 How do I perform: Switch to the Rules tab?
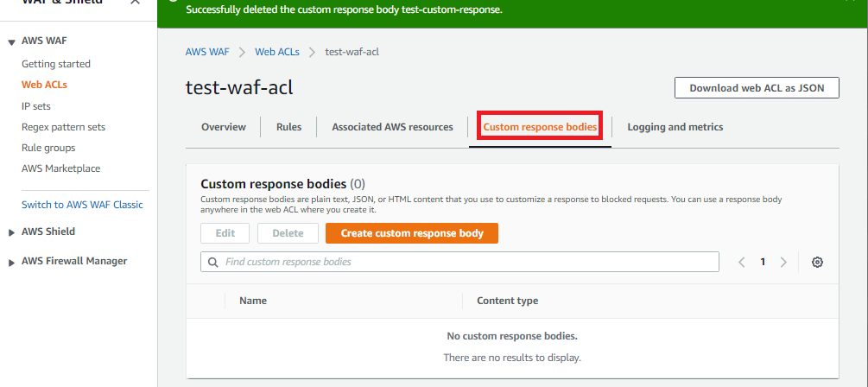click(289, 127)
